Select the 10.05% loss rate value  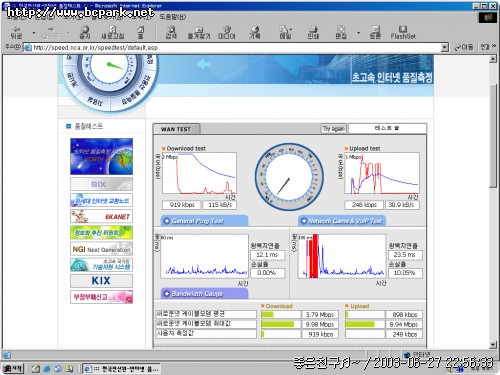pyautogui.click(x=405, y=273)
